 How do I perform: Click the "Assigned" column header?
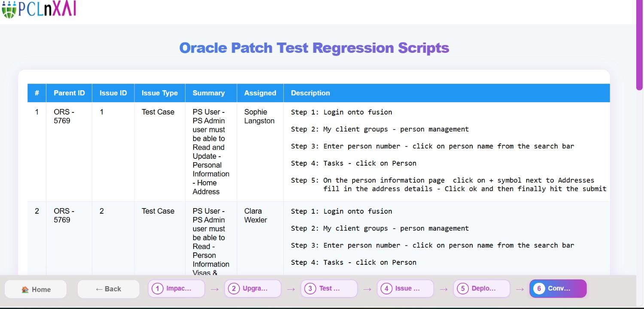(260, 93)
